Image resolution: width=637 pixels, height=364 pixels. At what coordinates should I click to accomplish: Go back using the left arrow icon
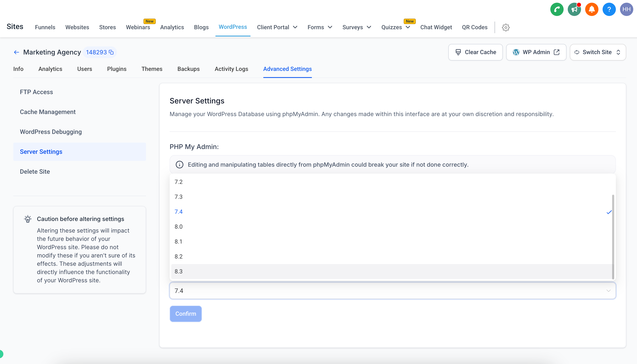17,52
